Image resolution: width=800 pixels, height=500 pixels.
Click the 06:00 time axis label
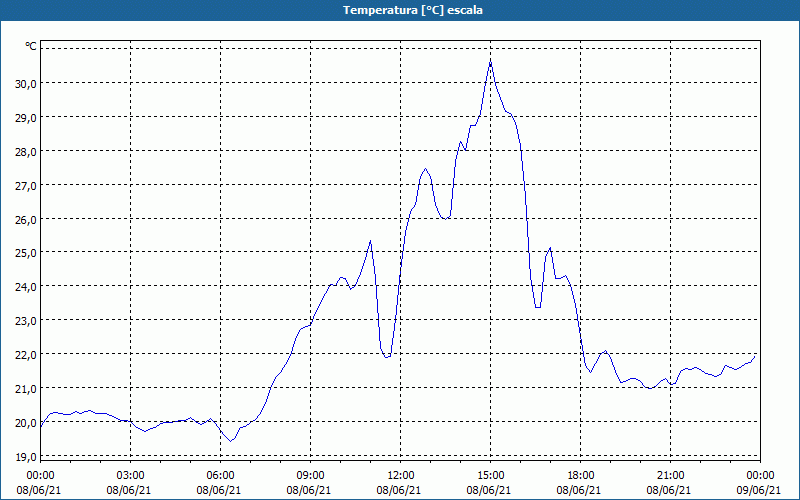coord(220,476)
